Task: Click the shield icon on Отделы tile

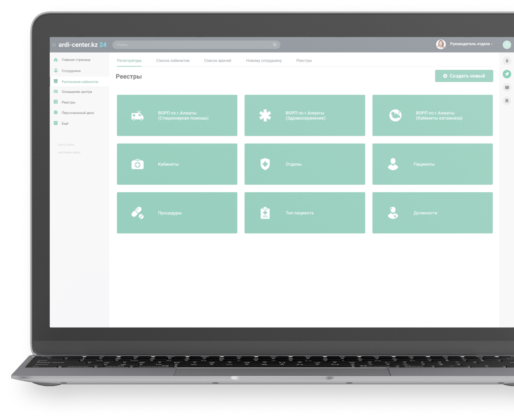Action: click(x=265, y=164)
